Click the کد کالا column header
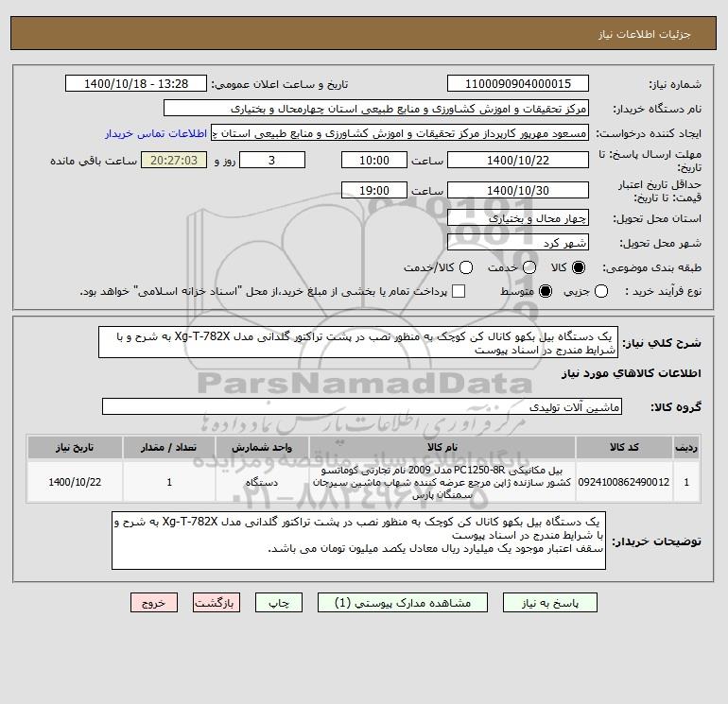728x704 pixels. coord(624,447)
